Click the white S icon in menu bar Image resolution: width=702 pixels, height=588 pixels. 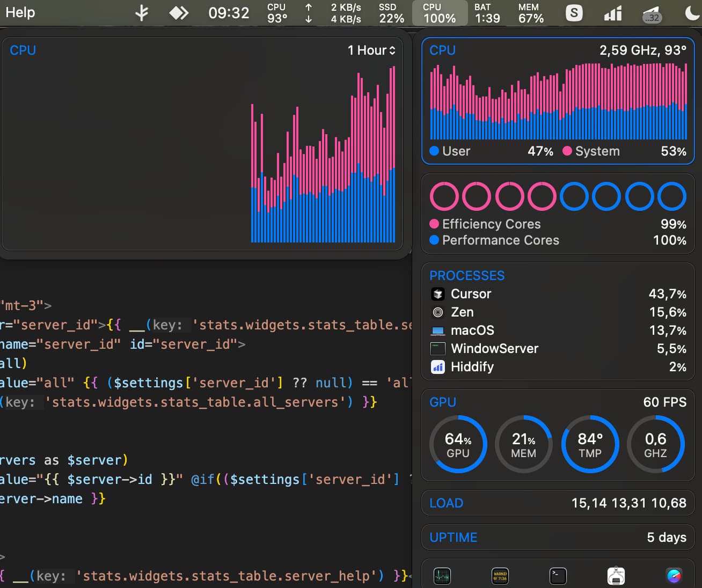574,13
